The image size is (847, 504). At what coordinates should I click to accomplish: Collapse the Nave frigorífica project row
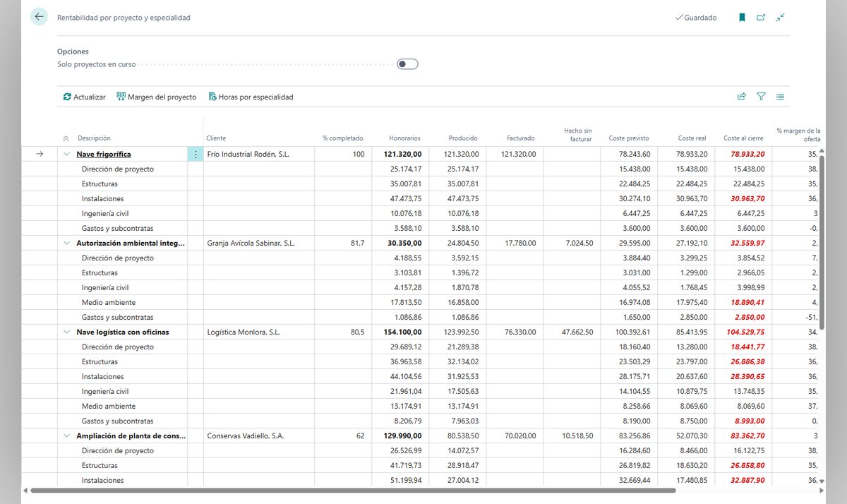click(66, 154)
